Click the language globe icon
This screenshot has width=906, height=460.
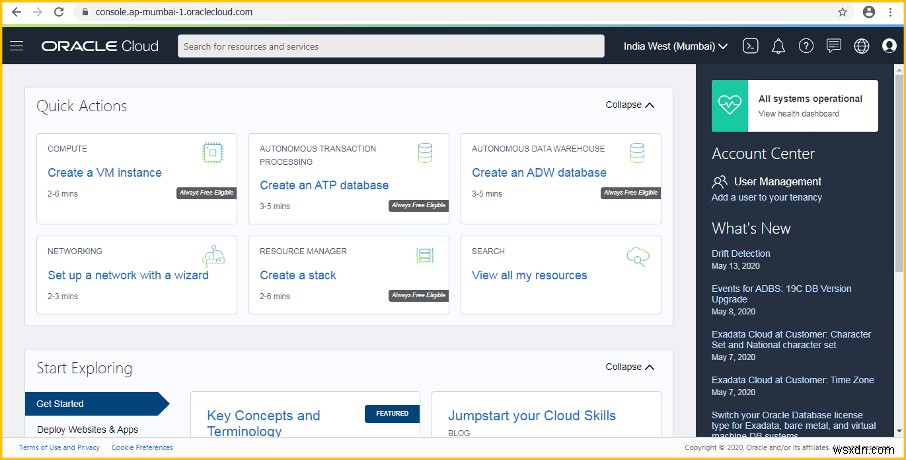[x=862, y=46]
